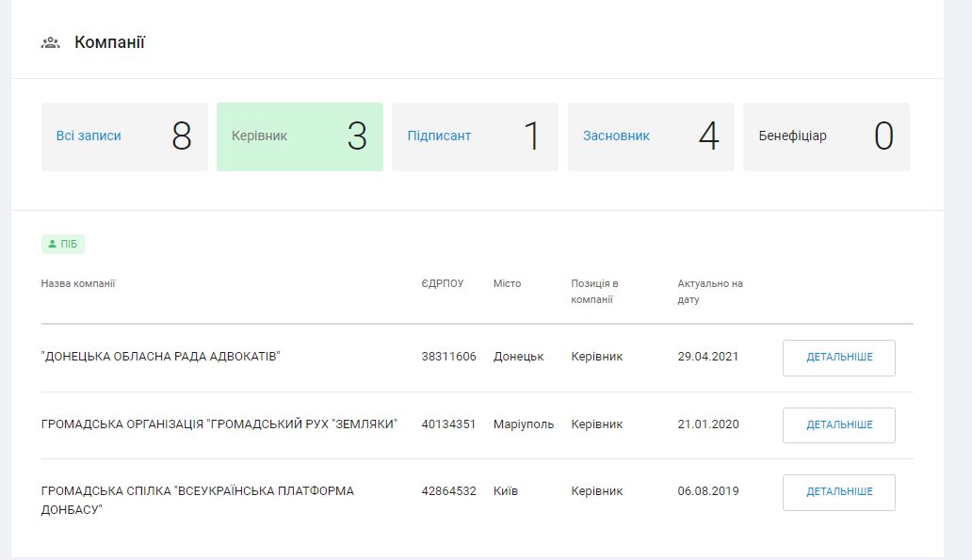Click the Місто column header
Viewport: 972px width, 560px height.
(x=507, y=283)
